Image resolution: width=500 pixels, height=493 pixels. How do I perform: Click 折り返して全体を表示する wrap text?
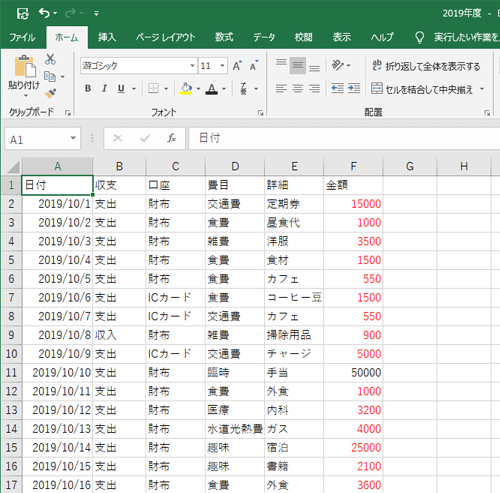click(x=426, y=66)
